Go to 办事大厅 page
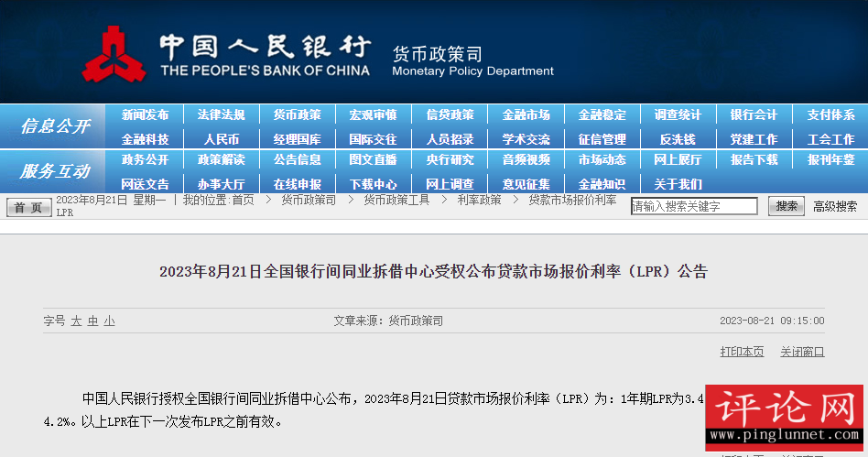This screenshot has width=868, height=457. click(221, 184)
